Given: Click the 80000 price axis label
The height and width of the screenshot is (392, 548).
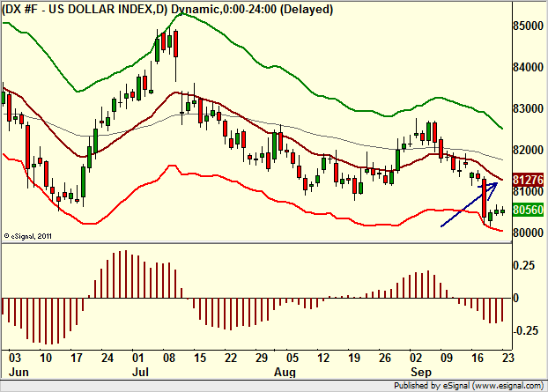Looking at the screenshot, I should (x=528, y=233).
